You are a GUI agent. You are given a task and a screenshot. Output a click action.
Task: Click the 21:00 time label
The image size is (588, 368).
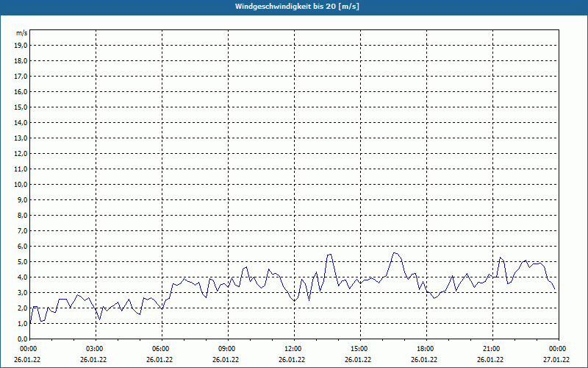tap(490, 349)
